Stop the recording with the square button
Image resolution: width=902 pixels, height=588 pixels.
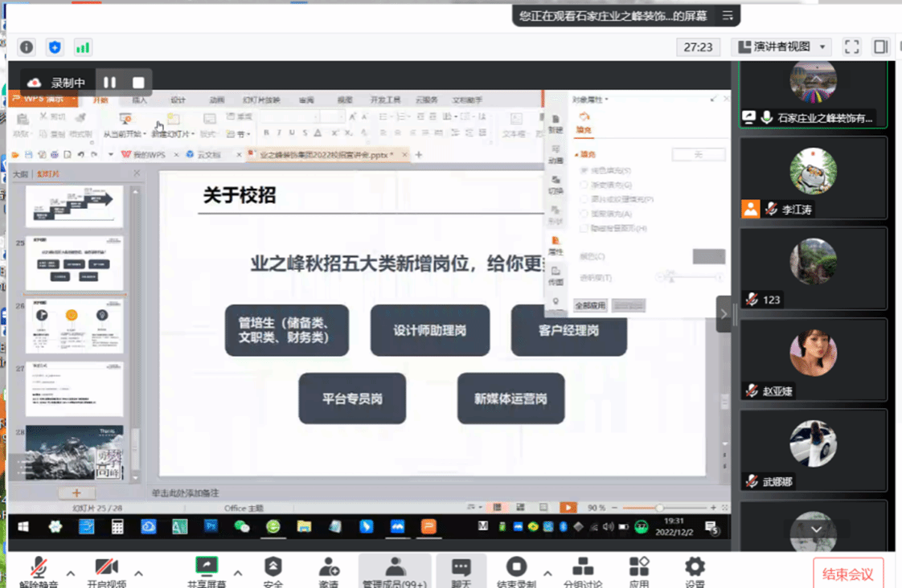tap(138, 83)
